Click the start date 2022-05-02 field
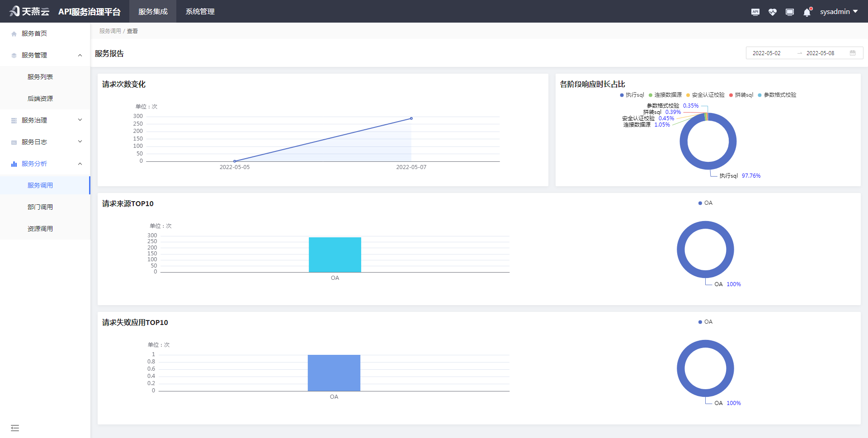 (x=766, y=53)
